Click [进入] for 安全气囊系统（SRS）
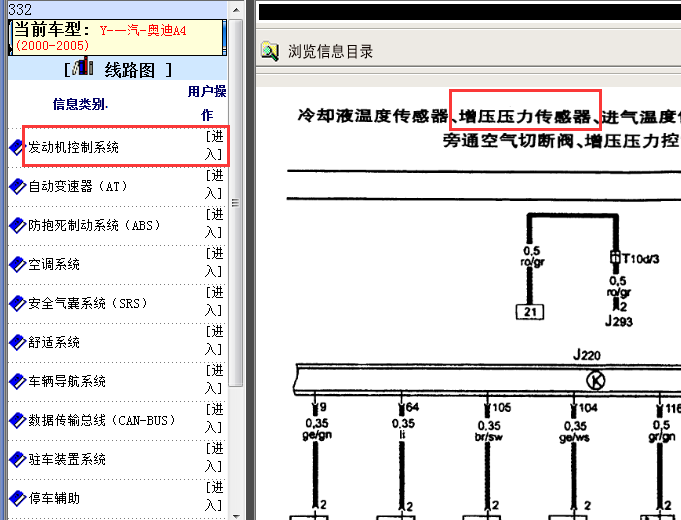 coord(214,301)
